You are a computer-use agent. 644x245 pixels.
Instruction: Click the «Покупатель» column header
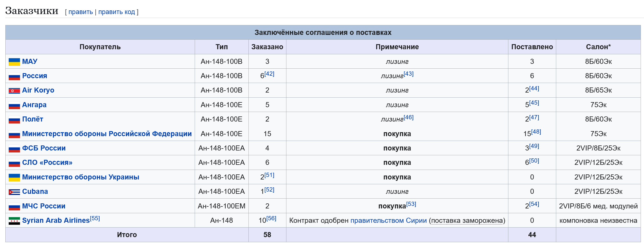click(x=100, y=47)
